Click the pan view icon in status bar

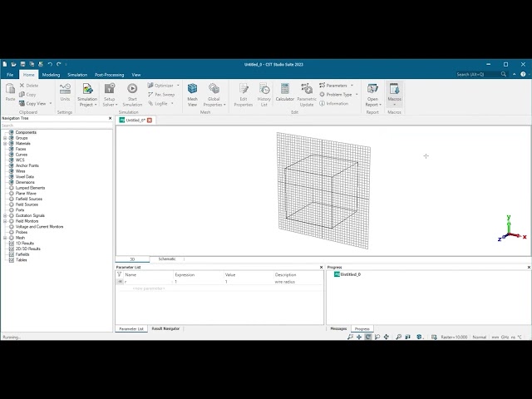click(358, 337)
